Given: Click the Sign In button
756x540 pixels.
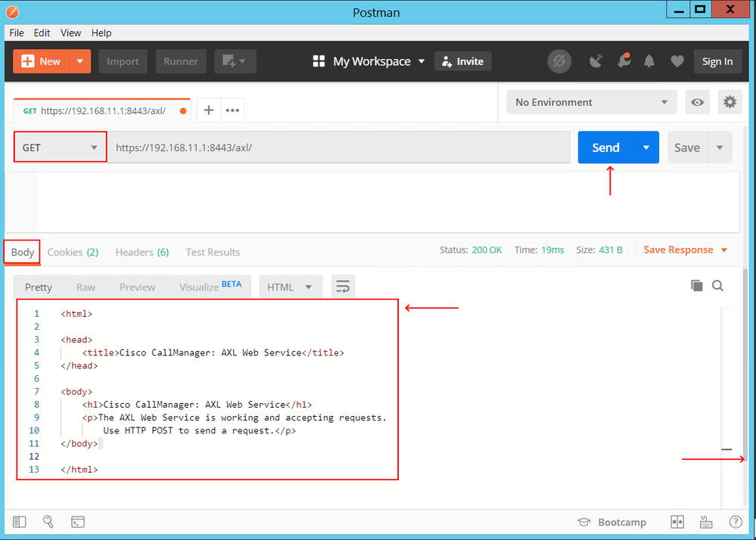Looking at the screenshot, I should tap(717, 61).
